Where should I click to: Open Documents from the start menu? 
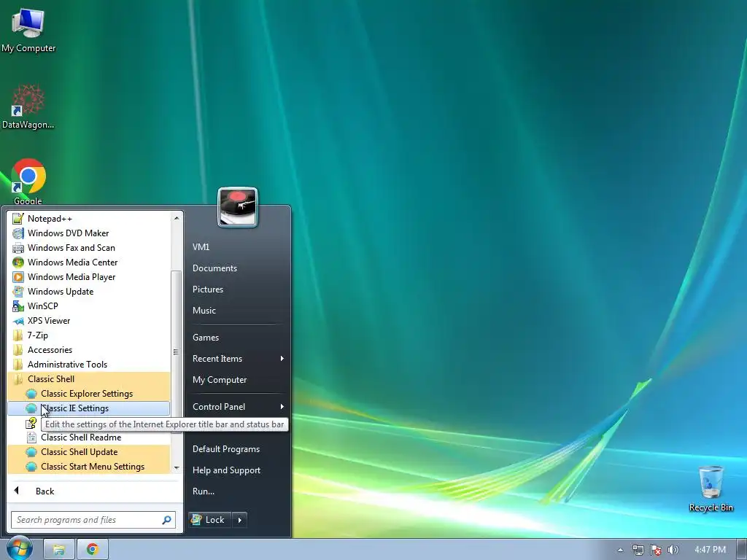pyautogui.click(x=237, y=268)
